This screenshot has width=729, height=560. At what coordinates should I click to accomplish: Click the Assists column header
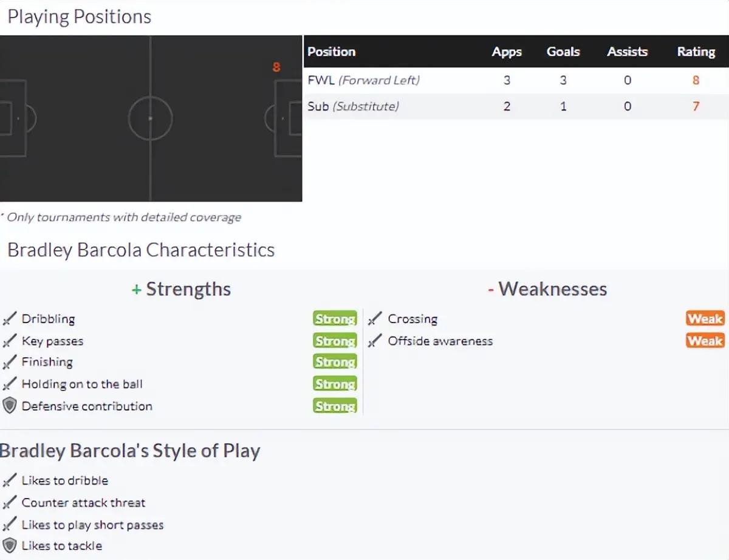tap(628, 52)
